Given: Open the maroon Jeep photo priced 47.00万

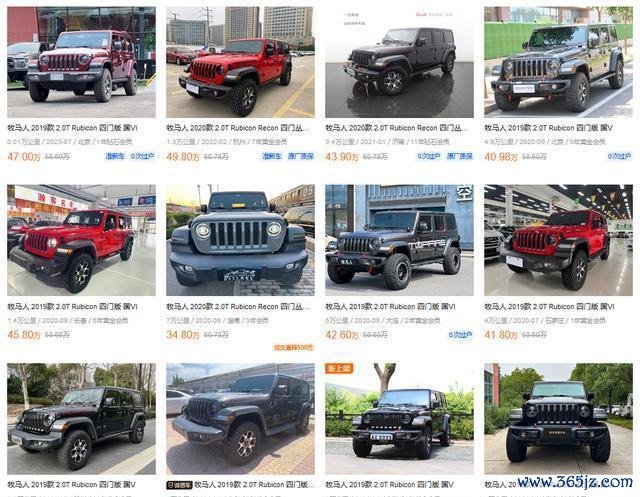Looking at the screenshot, I should 81,62.
